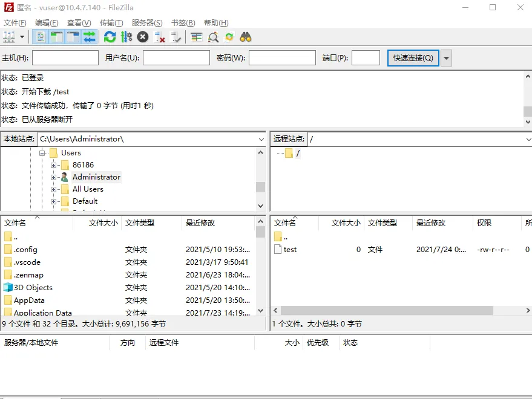The width and height of the screenshot is (532, 399).
Task: Expand the Administrator folder node
Action: point(53,177)
